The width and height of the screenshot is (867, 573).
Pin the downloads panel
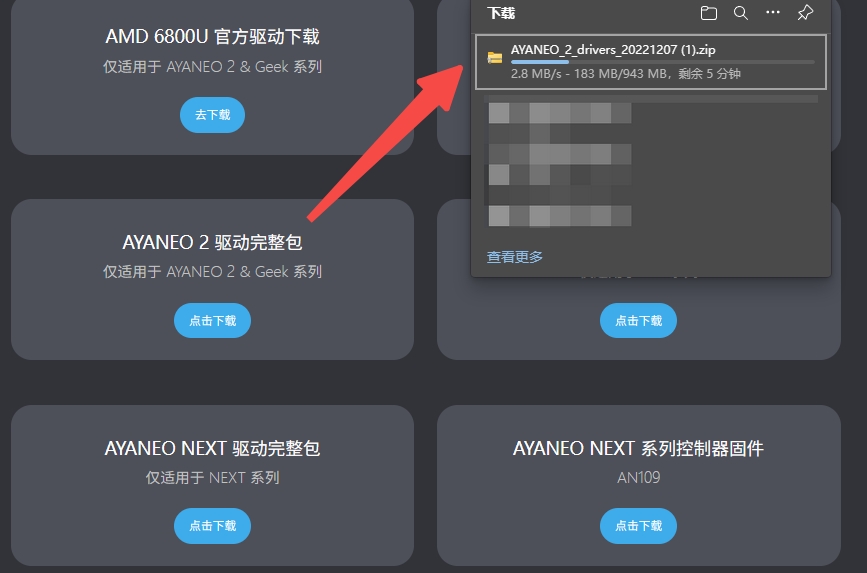tap(805, 13)
